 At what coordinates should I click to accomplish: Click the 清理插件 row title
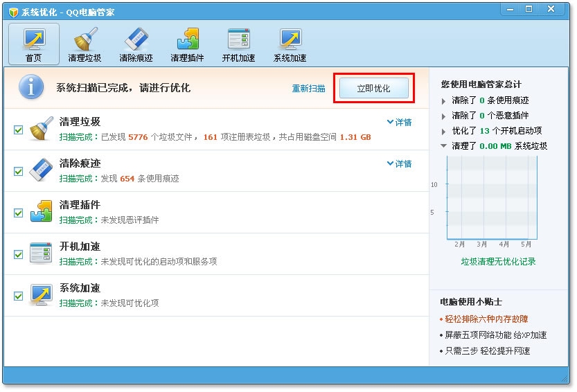coord(80,204)
